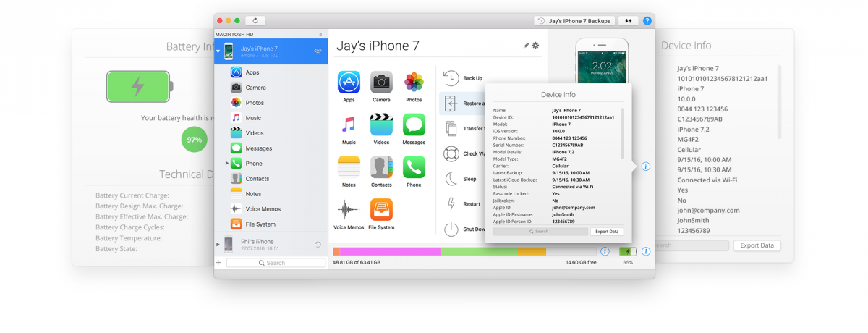Expand Phil's iPhone in the sidebar

[x=218, y=244]
